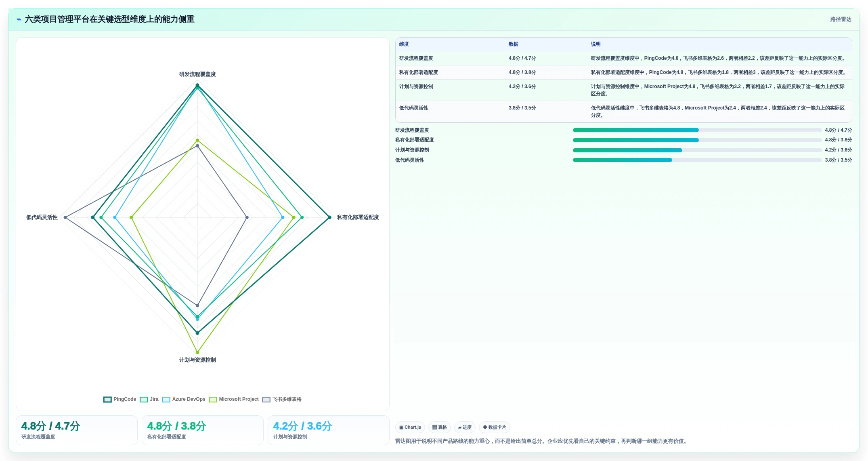Click the chart title 六类项目管理平台在关键选型维度上的能力侧重
Image resolution: width=868 pixels, height=461 pixels.
(x=110, y=19)
